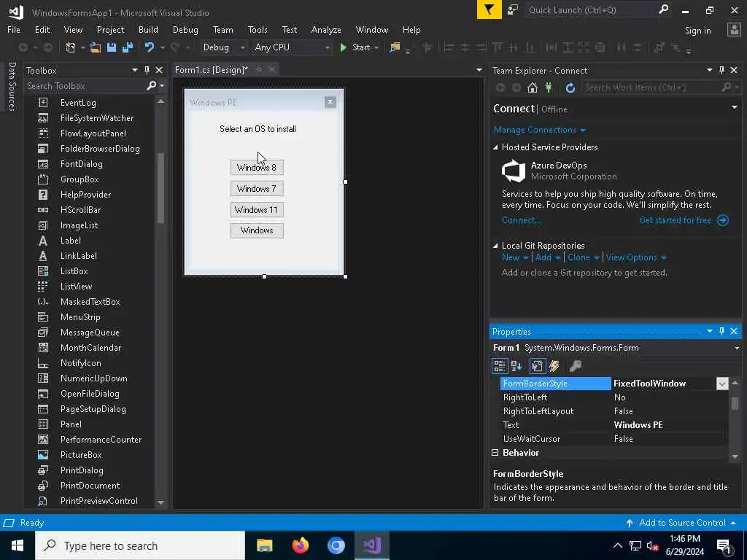Open the Any CPU platform dropdown
The width and height of the screenshot is (747, 560).
(x=328, y=47)
